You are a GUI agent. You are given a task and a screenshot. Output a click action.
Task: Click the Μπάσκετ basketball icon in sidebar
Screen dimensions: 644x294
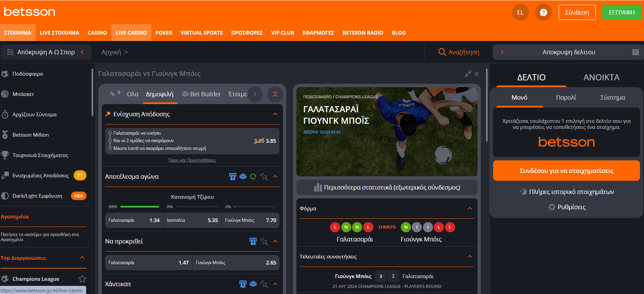(x=5, y=94)
